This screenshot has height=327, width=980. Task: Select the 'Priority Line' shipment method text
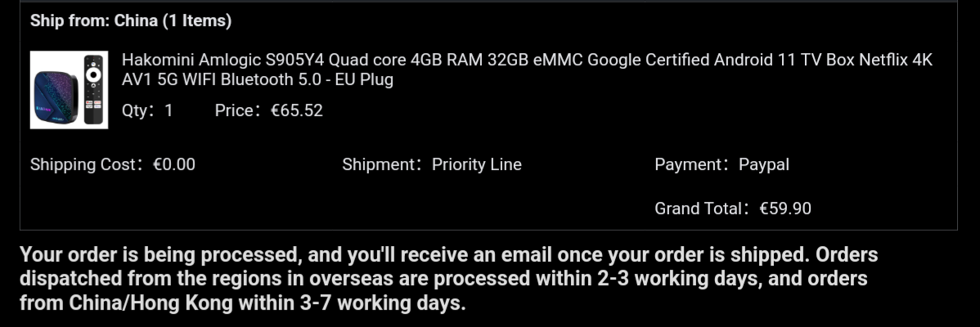477,165
